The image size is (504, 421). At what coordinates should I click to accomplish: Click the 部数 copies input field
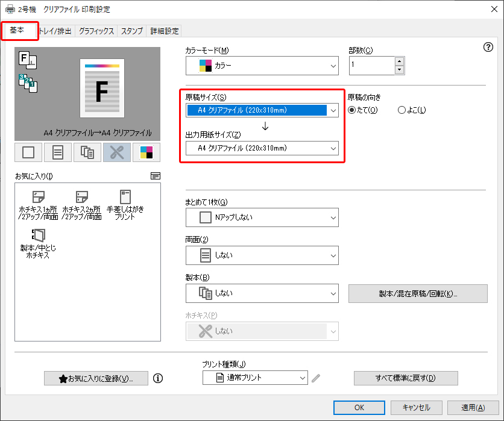click(371, 65)
